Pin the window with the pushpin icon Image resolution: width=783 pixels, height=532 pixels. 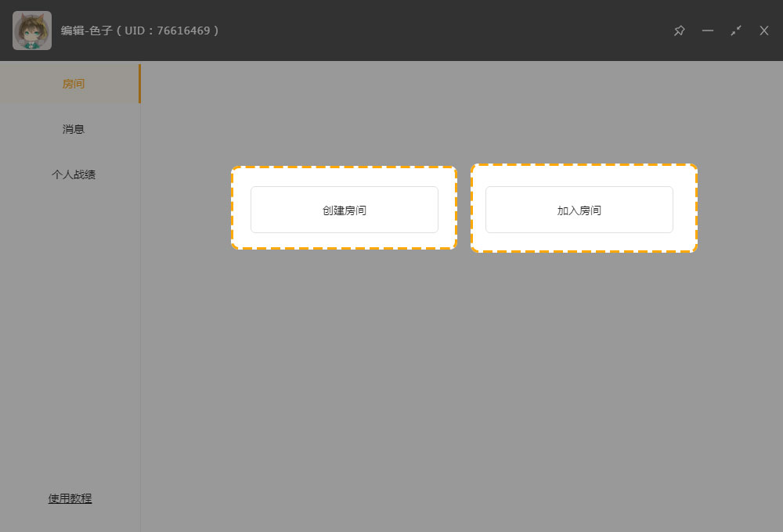[x=679, y=31]
